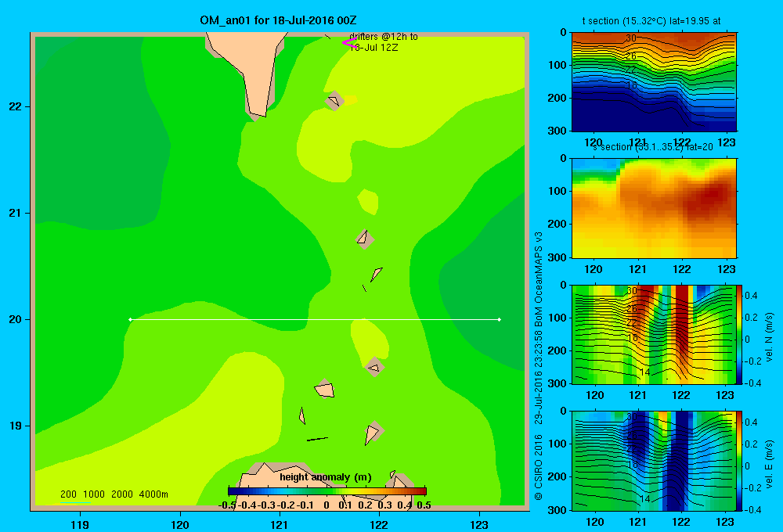Click the '0.4' tick on the vel. N colorbar
Viewport: 783px width, 532px height.
tap(751, 296)
